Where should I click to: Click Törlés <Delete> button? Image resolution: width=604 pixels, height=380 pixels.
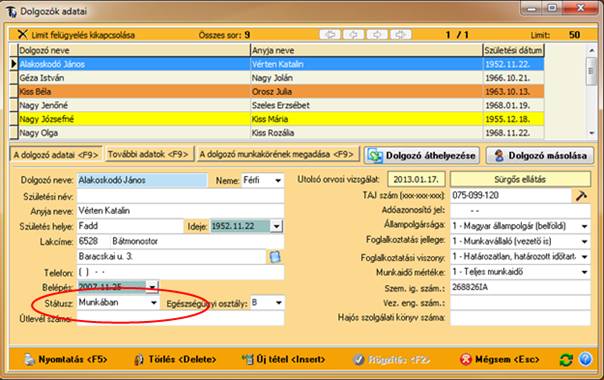(175, 359)
